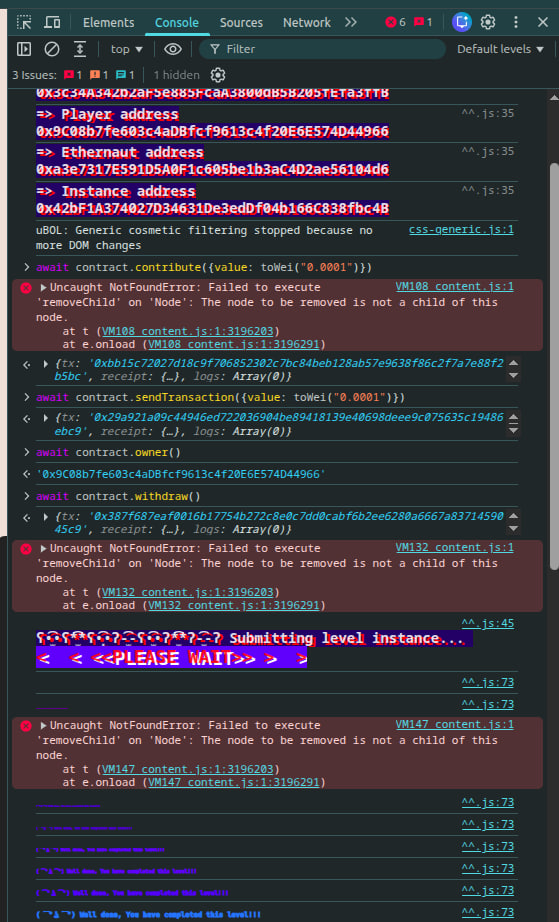The height and width of the screenshot is (922, 559).
Task: Click VM132 content.js:1:3196203 stack link
Action: point(190,592)
